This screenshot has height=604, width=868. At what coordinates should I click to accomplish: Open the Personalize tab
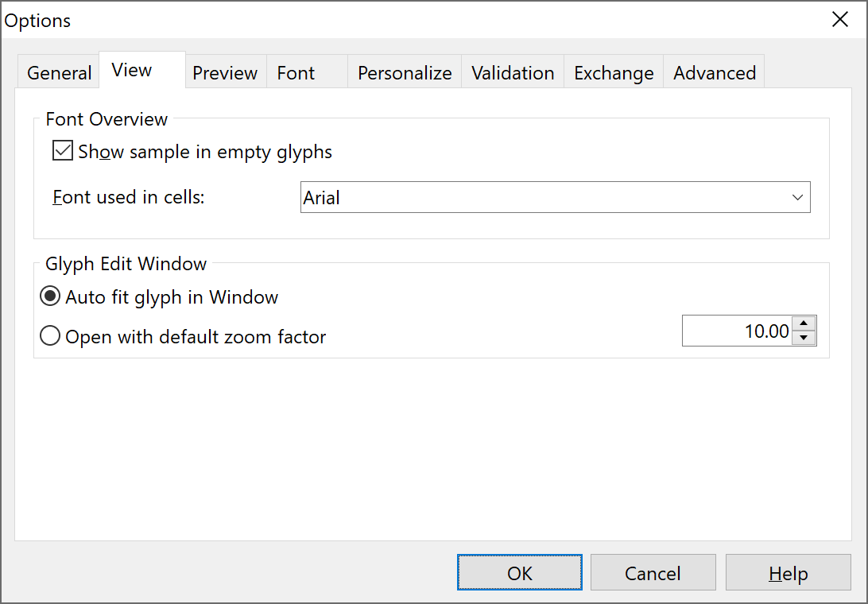click(405, 72)
